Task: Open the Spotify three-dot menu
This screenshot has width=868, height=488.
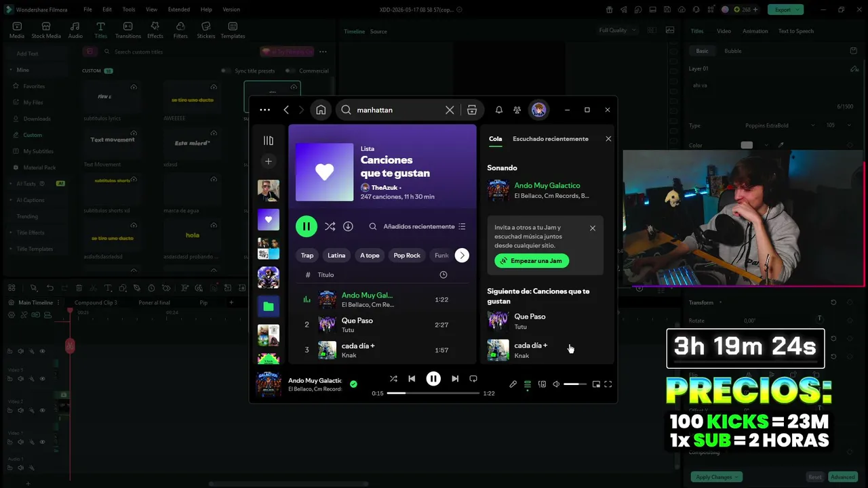Action: pyautogui.click(x=265, y=110)
